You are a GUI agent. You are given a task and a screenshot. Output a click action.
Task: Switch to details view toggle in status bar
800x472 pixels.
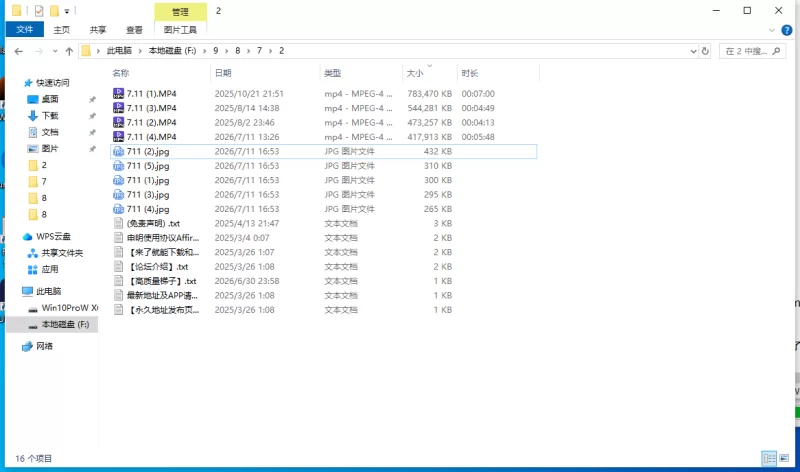click(x=769, y=458)
